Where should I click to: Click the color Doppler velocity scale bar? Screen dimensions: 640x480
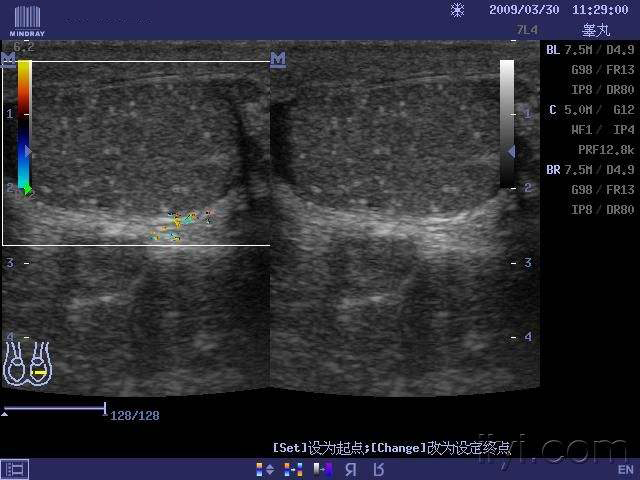23,125
